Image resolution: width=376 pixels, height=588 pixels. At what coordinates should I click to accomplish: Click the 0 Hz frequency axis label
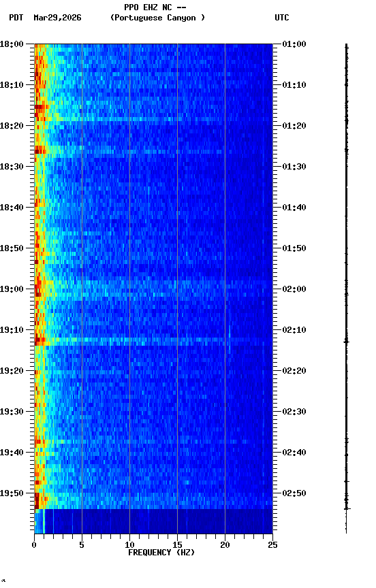(x=34, y=545)
